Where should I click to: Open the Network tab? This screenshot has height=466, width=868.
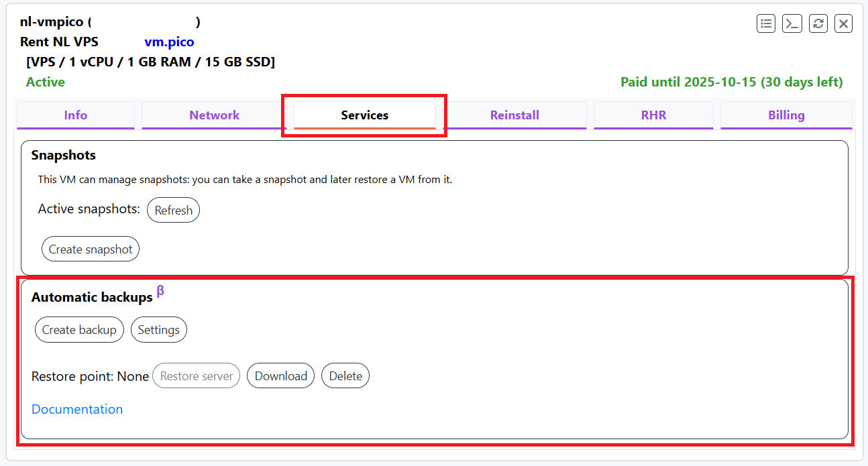pyautogui.click(x=214, y=115)
